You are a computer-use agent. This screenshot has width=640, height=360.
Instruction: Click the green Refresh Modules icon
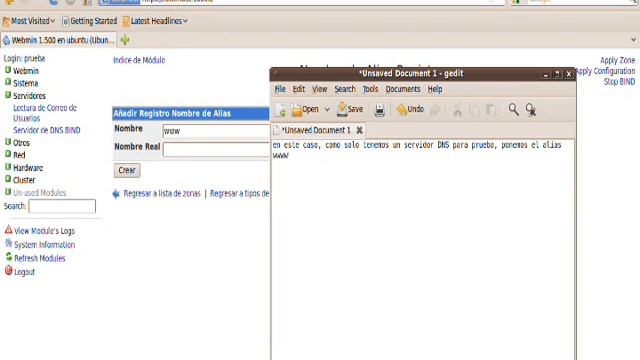(x=9, y=257)
